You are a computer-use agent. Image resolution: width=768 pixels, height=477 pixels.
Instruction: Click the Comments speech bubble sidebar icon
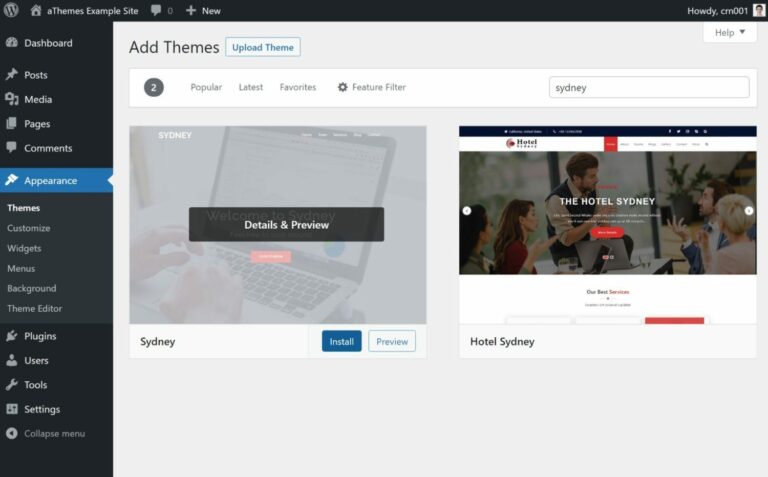pos(12,147)
